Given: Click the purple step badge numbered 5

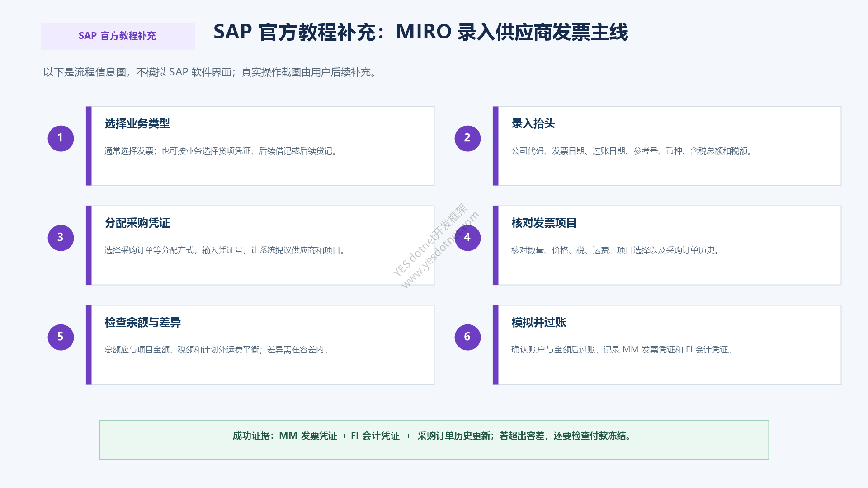Looking at the screenshot, I should (x=61, y=337).
